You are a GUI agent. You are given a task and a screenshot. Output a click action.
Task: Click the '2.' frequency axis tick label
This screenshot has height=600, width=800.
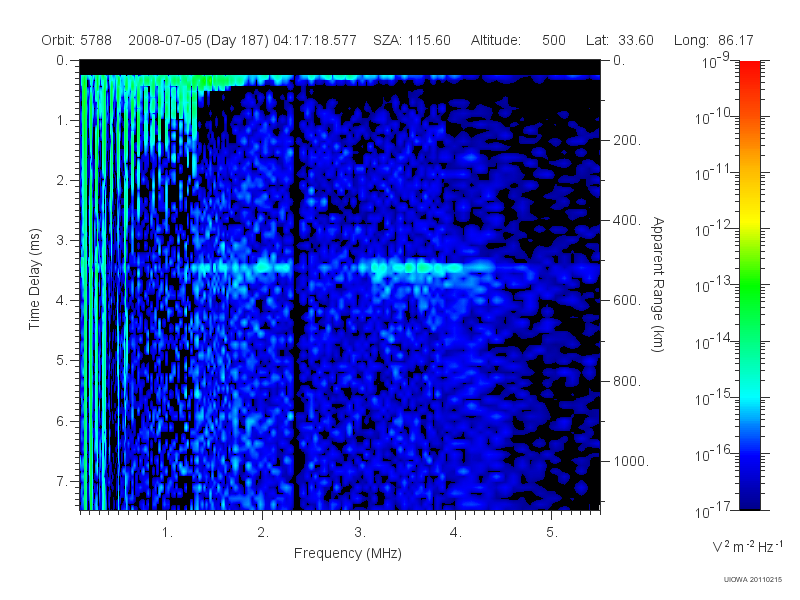click(x=263, y=533)
